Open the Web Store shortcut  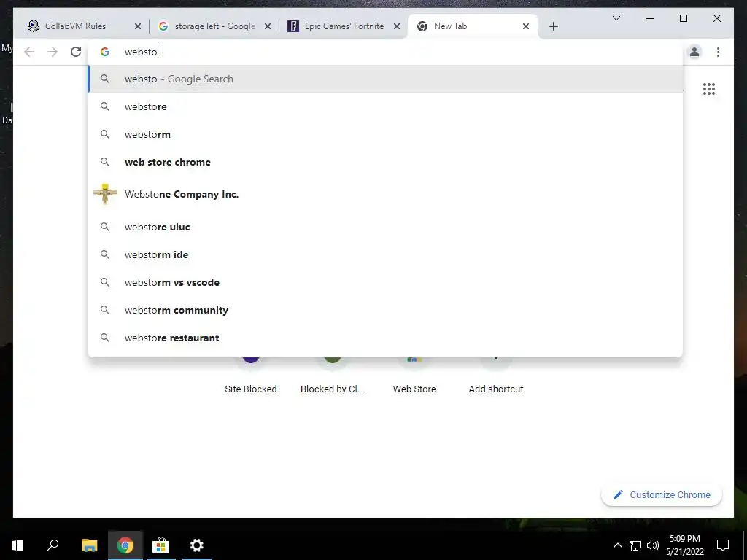pos(414,375)
